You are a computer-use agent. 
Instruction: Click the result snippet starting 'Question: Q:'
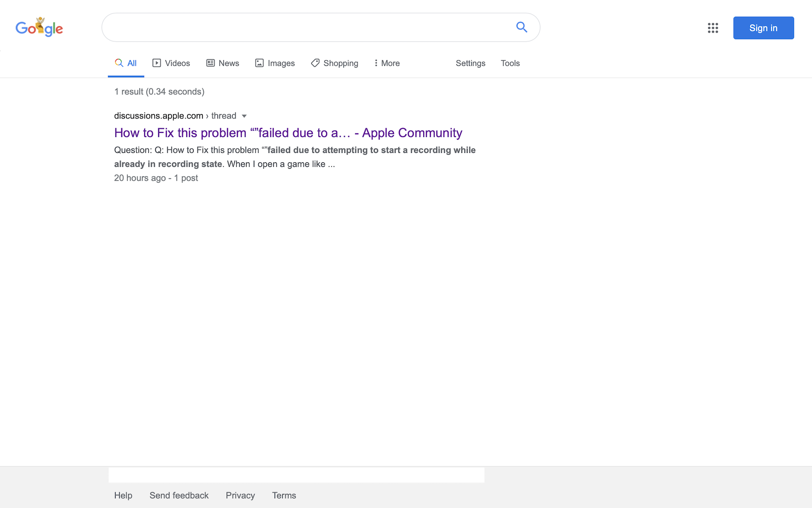click(295, 157)
